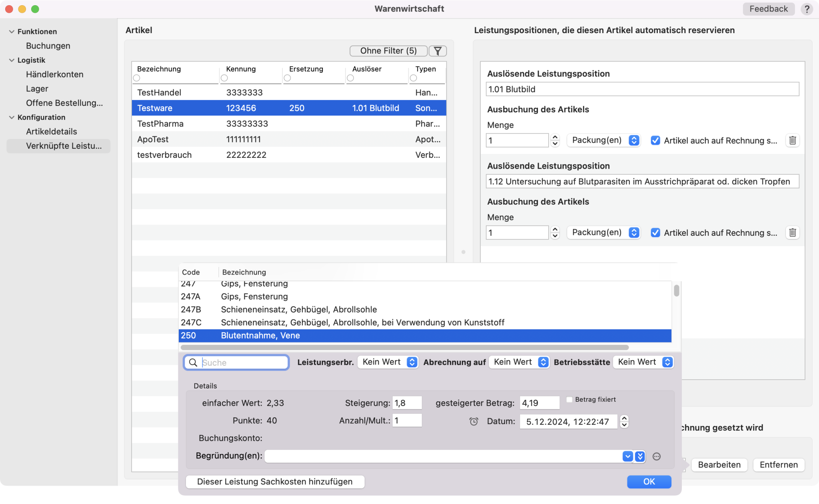Select code 247A Gips, Fensterung row
This screenshot has height=504, width=819.
(425, 297)
